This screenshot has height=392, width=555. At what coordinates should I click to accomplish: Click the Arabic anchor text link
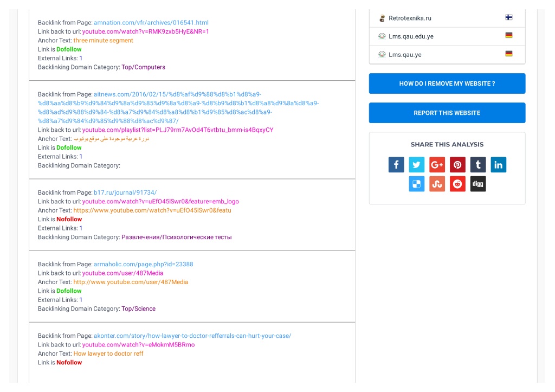click(x=112, y=139)
